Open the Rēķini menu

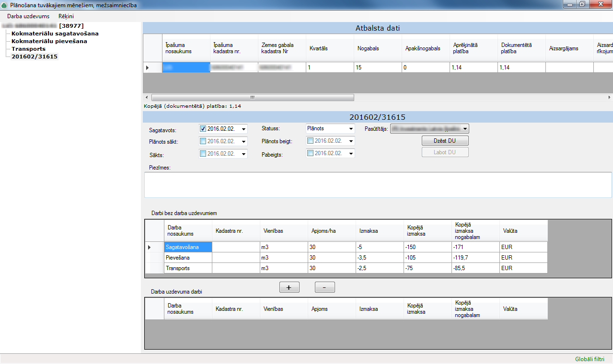[66, 16]
